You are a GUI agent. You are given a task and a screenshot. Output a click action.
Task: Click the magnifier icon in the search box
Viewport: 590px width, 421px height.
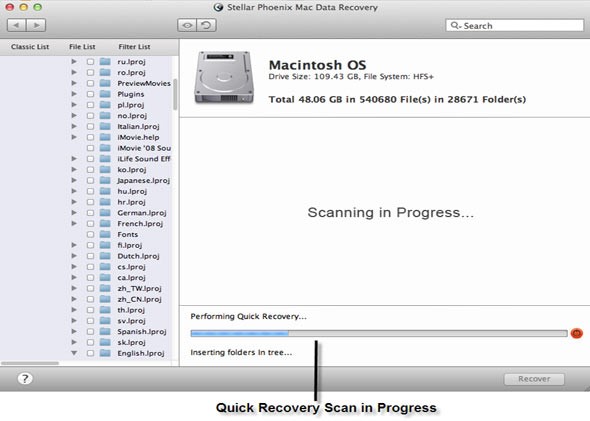pos(455,25)
